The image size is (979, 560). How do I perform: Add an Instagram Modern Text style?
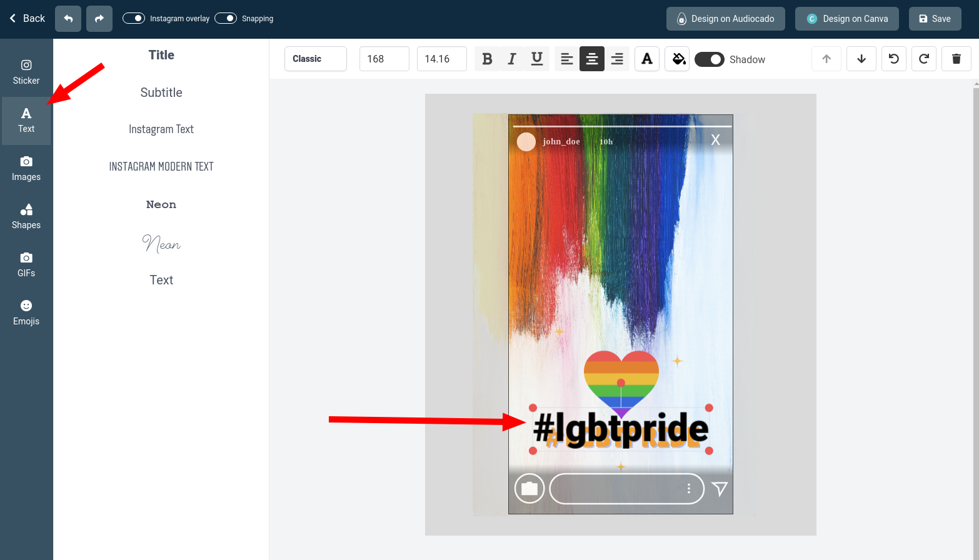pos(161,167)
